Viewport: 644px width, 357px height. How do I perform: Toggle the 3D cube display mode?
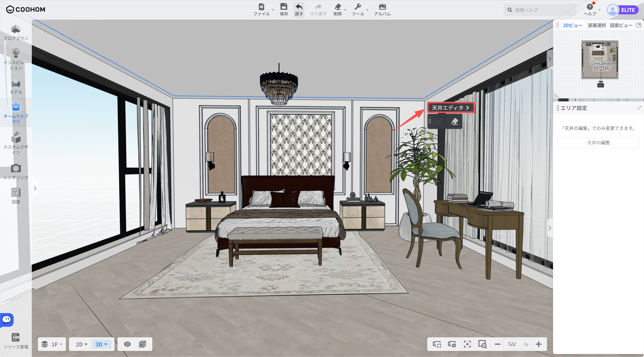coord(142,344)
